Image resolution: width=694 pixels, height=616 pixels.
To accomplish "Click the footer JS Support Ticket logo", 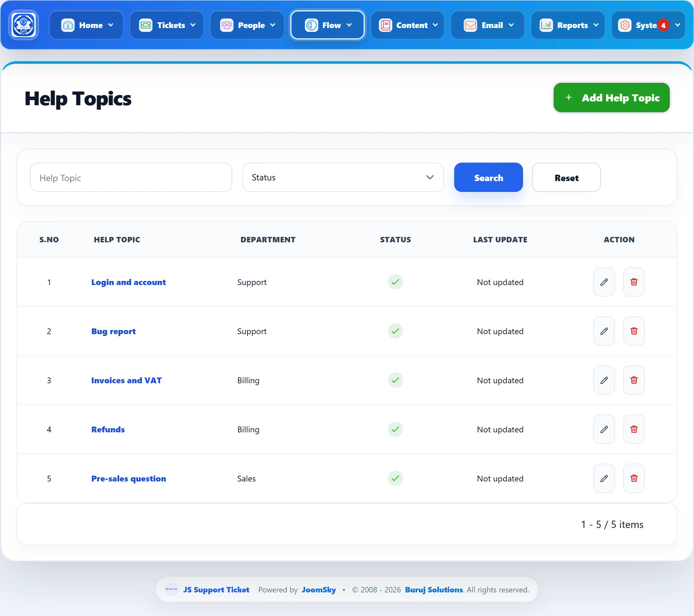I will (172, 589).
